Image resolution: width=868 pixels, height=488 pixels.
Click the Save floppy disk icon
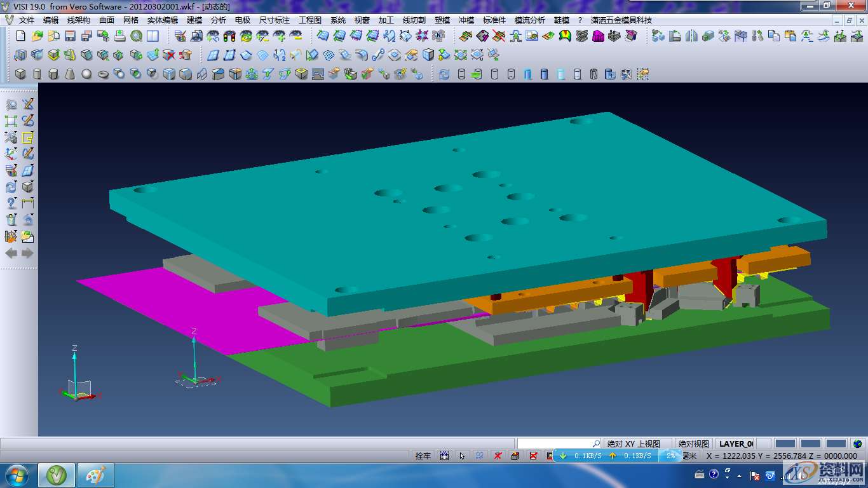[70, 36]
